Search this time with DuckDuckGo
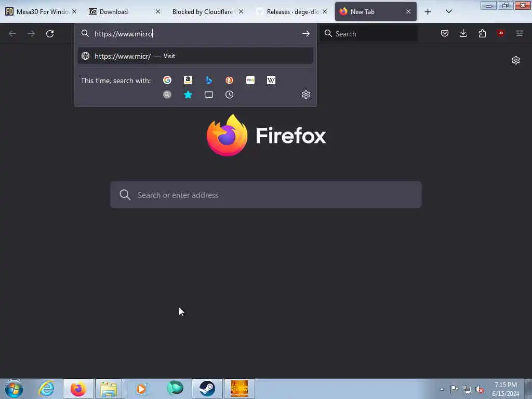The width and height of the screenshot is (532, 399). (x=229, y=80)
